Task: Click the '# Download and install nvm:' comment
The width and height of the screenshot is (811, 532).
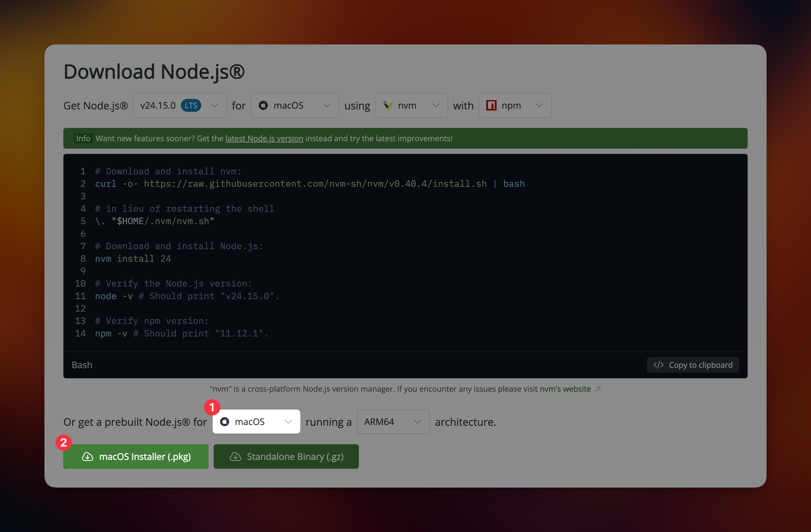Action: pyautogui.click(x=168, y=171)
